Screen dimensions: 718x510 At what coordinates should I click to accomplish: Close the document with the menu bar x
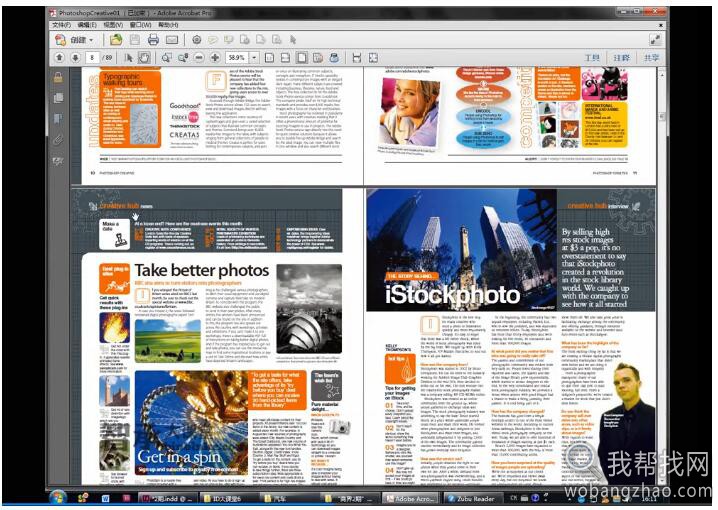(660, 25)
